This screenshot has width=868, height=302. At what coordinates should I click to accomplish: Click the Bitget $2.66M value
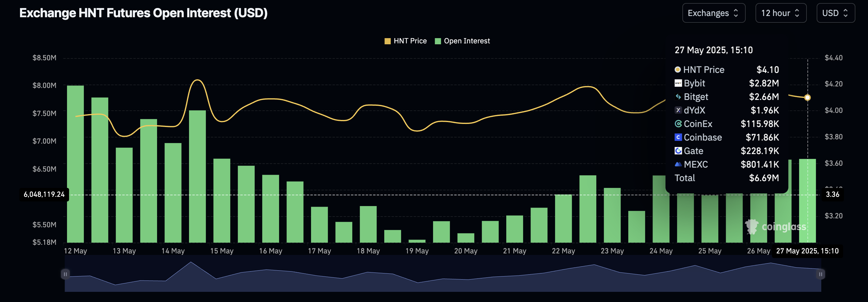(x=764, y=97)
